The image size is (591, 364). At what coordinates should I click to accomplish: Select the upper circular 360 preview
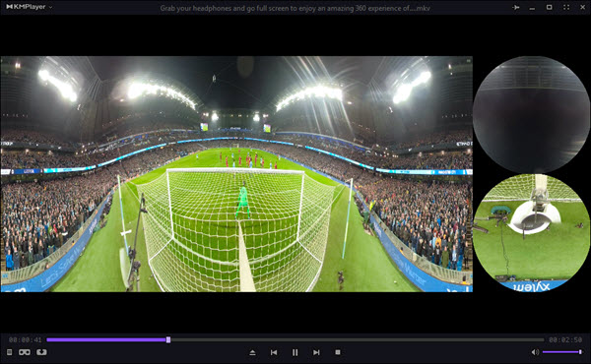click(x=532, y=115)
